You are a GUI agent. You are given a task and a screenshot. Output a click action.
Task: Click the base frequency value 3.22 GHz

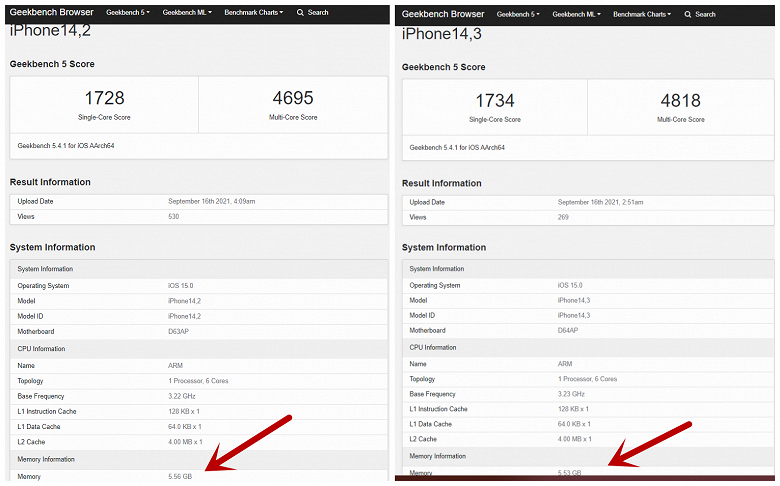(182, 396)
